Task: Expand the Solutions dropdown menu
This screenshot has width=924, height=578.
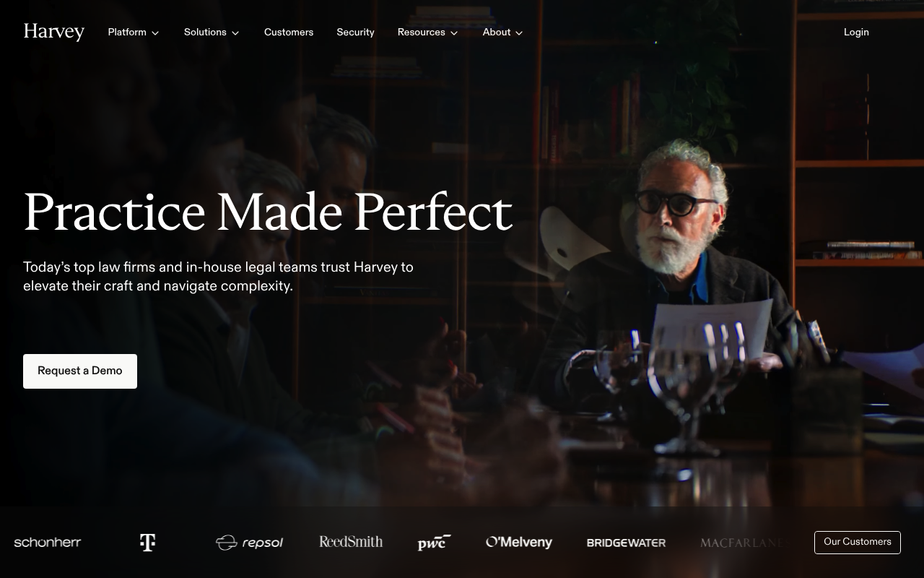Action: [x=212, y=33]
